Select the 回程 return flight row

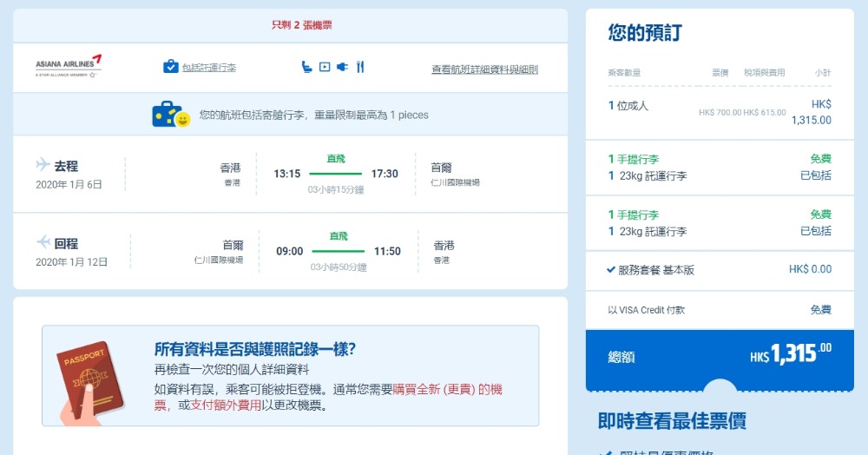click(x=290, y=251)
